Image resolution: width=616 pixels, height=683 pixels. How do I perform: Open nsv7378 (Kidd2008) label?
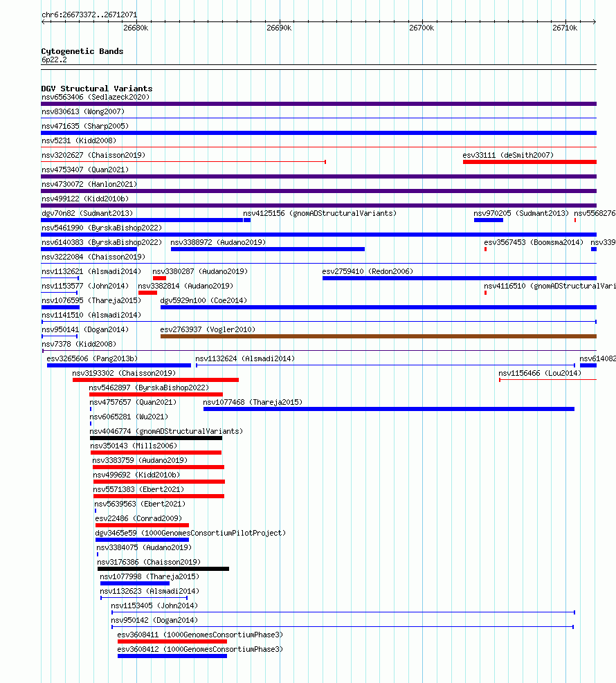(x=79, y=344)
